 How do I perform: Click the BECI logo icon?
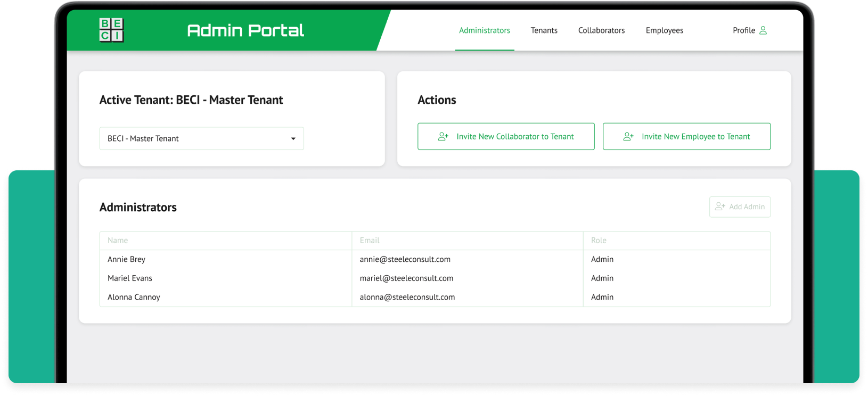pos(111,30)
